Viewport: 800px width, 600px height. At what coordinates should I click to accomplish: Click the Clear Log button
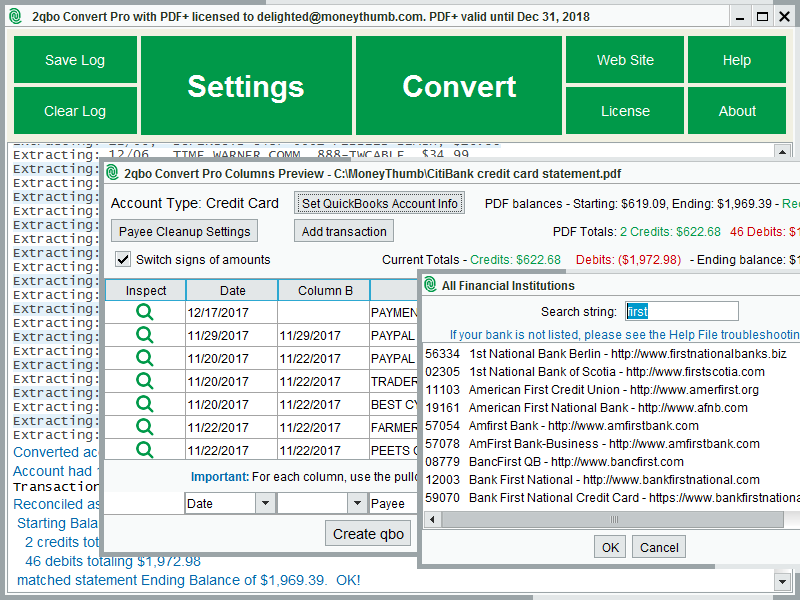pyautogui.click(x=75, y=111)
